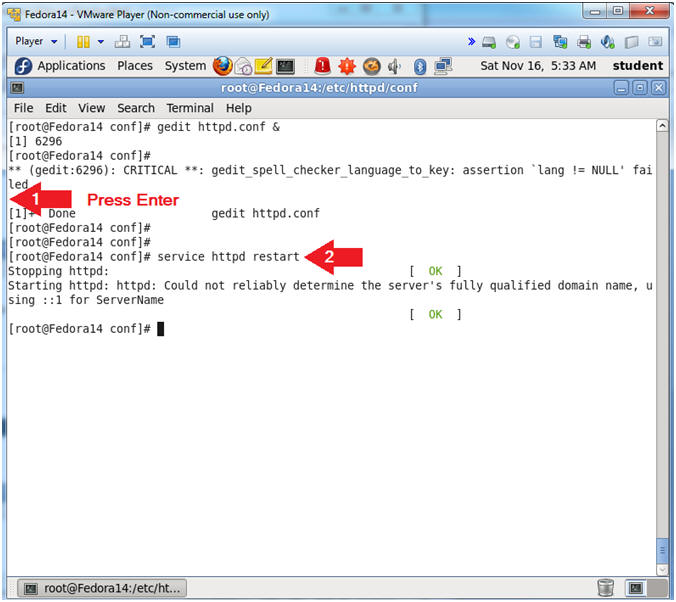Click the floppy disk device icon

pos(535,42)
